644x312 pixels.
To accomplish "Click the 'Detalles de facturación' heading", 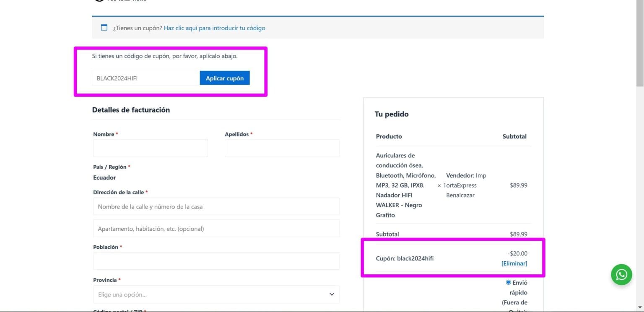I will [x=131, y=110].
